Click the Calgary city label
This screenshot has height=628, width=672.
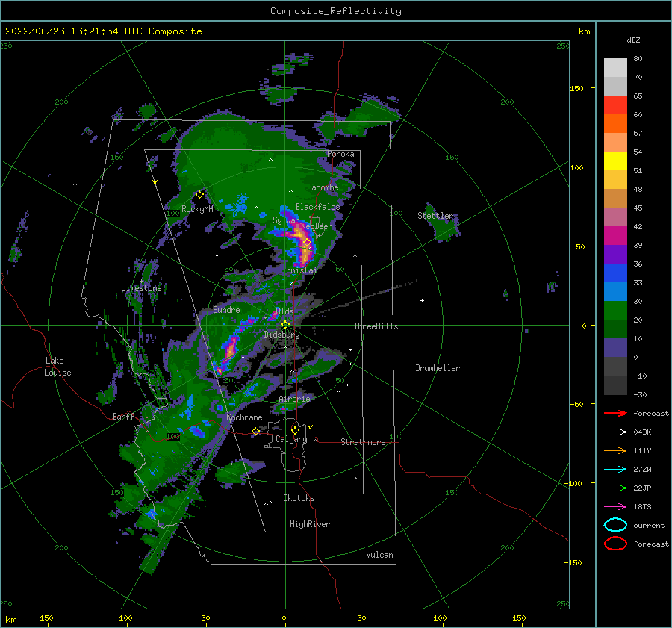click(x=291, y=439)
